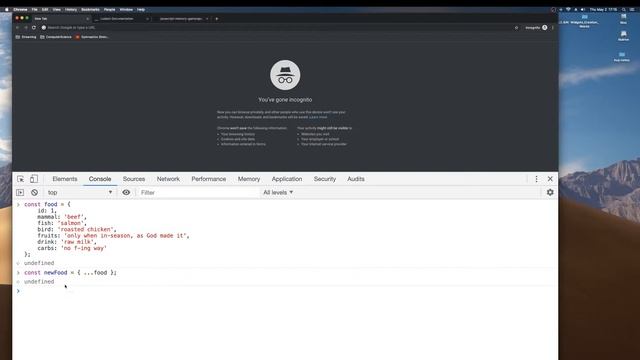
Task: Clear the console output
Action: pyautogui.click(x=34, y=192)
